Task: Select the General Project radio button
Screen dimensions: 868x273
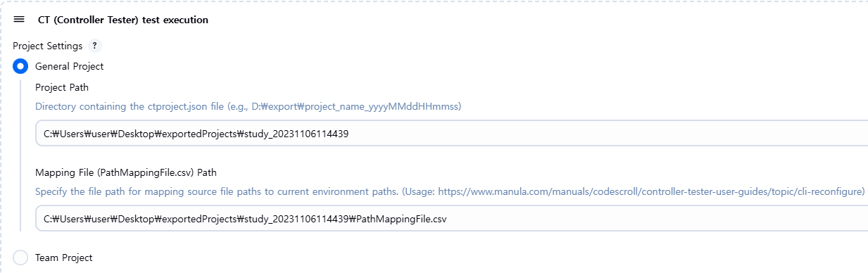Action: tap(20, 67)
